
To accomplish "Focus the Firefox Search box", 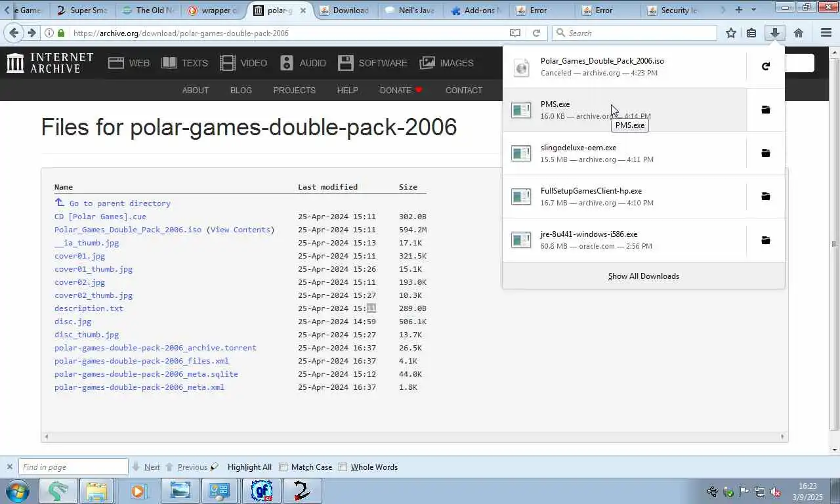I will pos(635,33).
